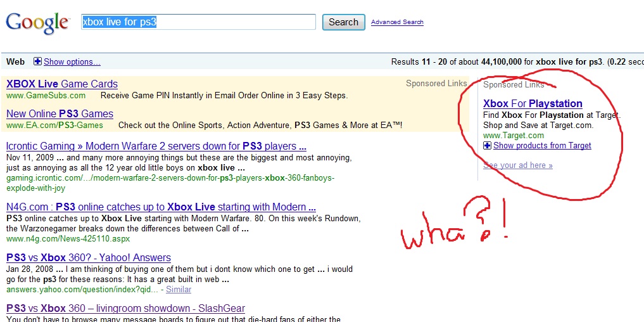Viewport: 644px width, 322px height.
Task: Open Xbox For Playstation Target ad
Action: click(x=533, y=103)
